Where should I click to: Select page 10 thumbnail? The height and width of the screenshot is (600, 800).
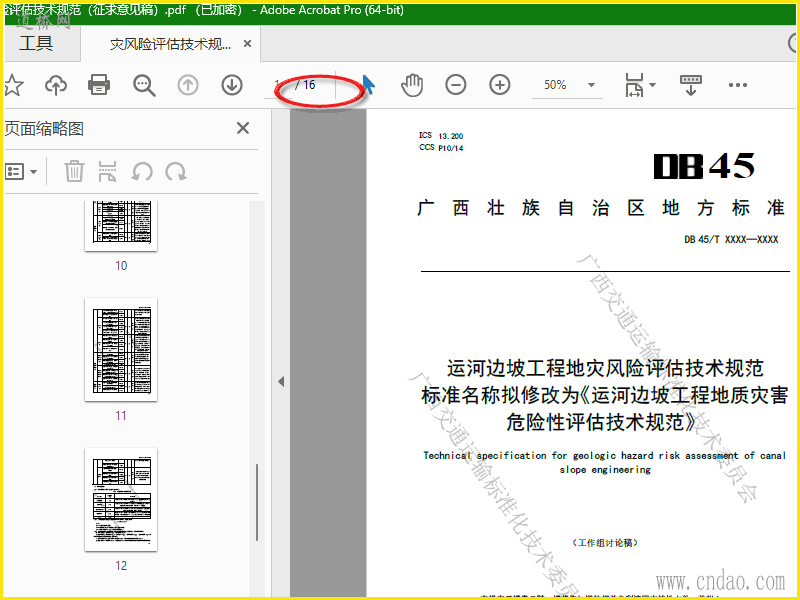pos(121,226)
